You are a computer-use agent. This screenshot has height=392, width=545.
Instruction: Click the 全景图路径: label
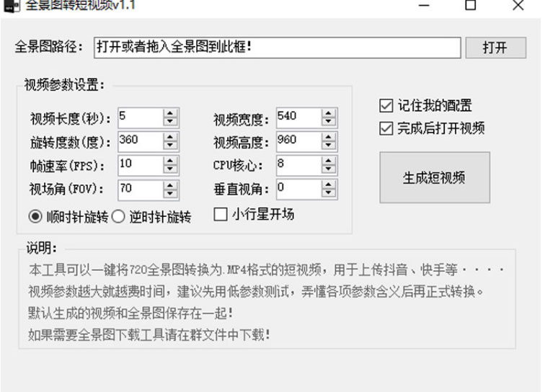click(x=49, y=46)
